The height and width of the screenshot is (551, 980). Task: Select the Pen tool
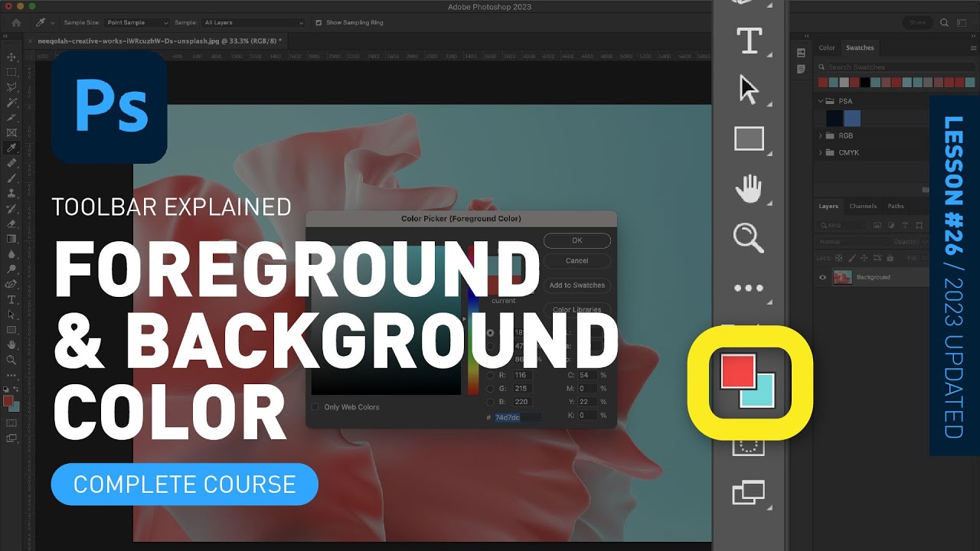coord(11,284)
